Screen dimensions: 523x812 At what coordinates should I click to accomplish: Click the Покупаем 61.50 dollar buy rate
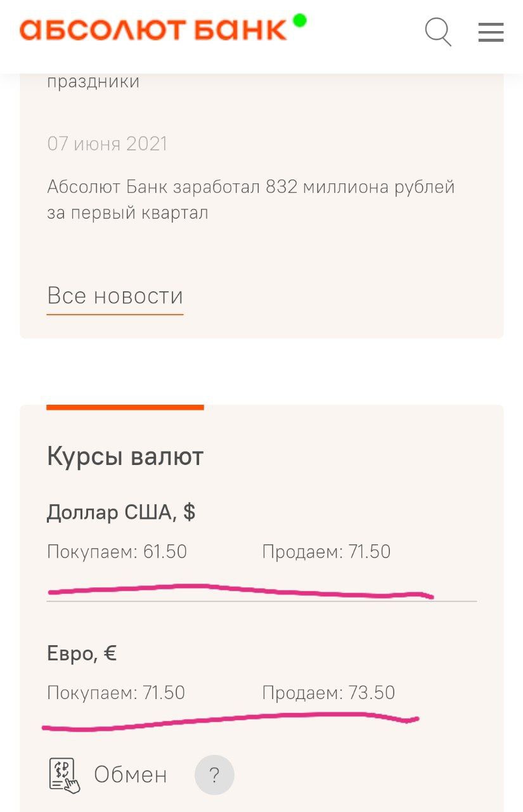click(x=117, y=551)
